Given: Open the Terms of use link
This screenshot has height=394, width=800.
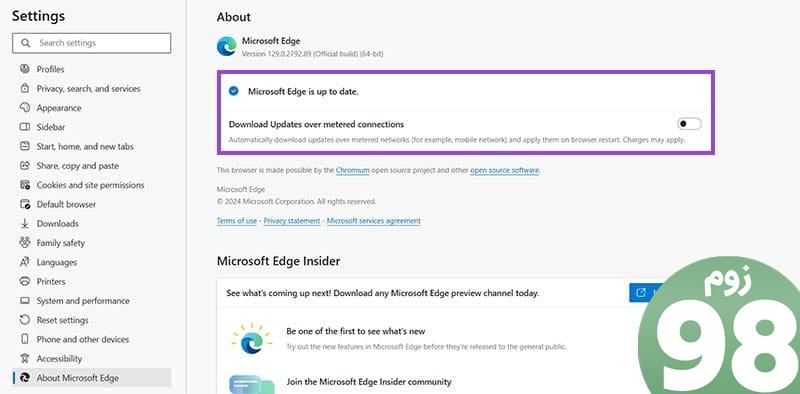Looking at the screenshot, I should coord(237,221).
